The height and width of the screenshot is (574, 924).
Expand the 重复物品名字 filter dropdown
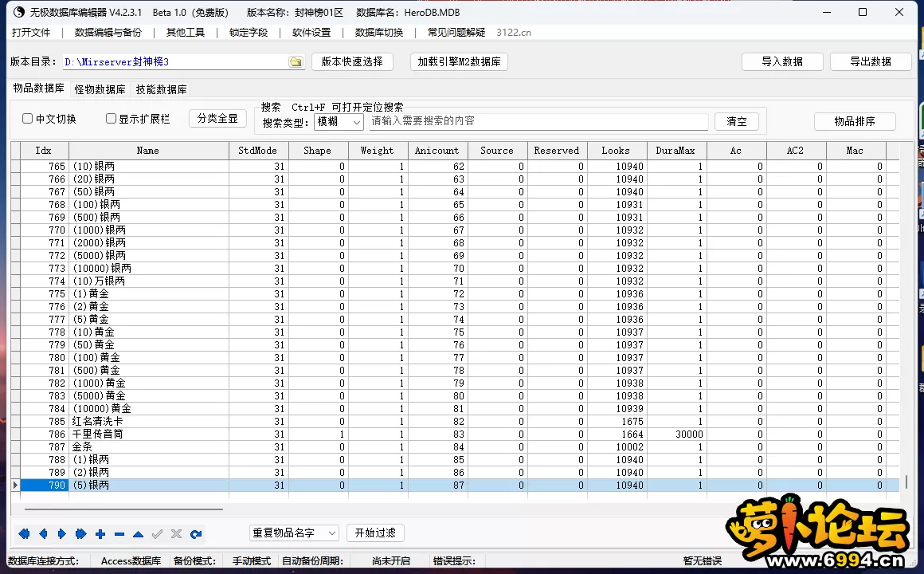(294, 533)
